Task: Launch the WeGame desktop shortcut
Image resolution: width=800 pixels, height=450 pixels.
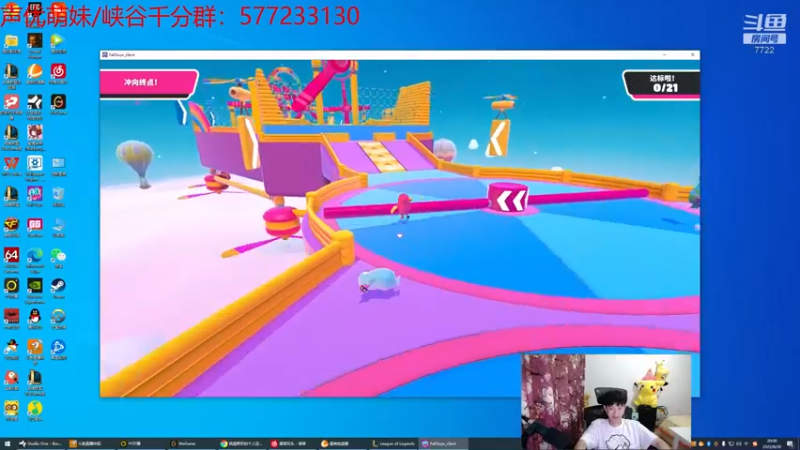Action: point(58,102)
